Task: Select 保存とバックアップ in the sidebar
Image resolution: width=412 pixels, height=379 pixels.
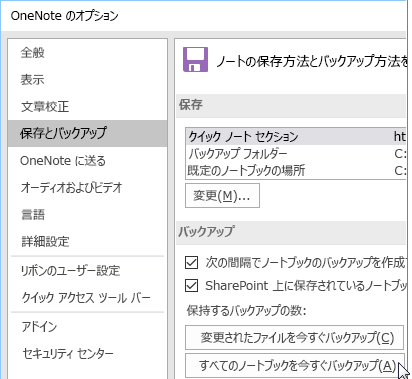Action: tap(87, 133)
